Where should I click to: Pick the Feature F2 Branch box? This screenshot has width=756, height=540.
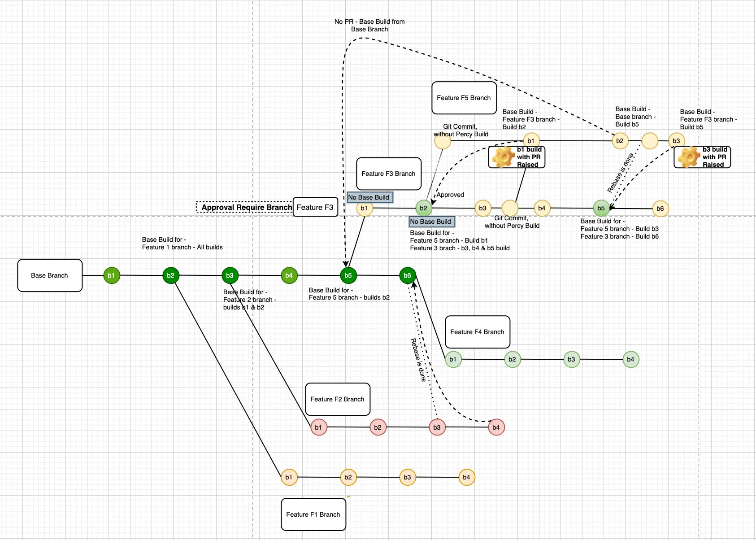[x=337, y=399]
